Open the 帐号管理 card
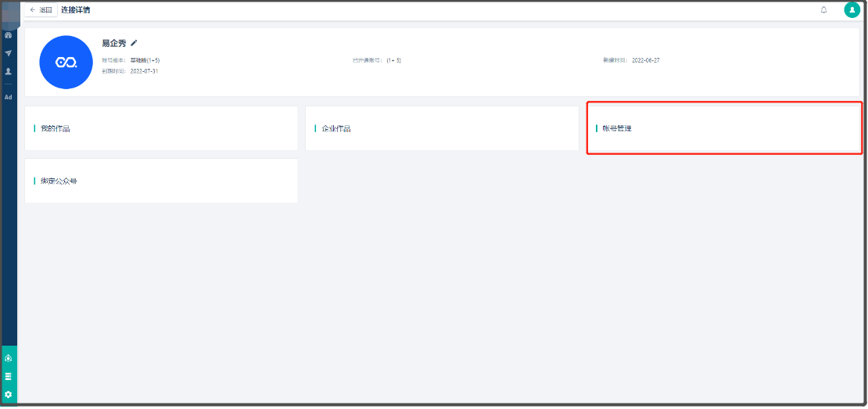This screenshot has height=409, width=868. coord(723,128)
